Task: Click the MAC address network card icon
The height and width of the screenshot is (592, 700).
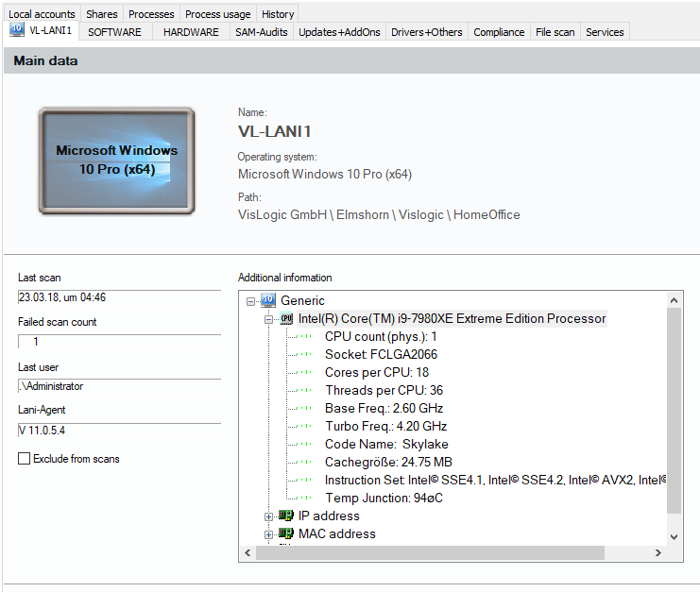Action: click(x=286, y=533)
